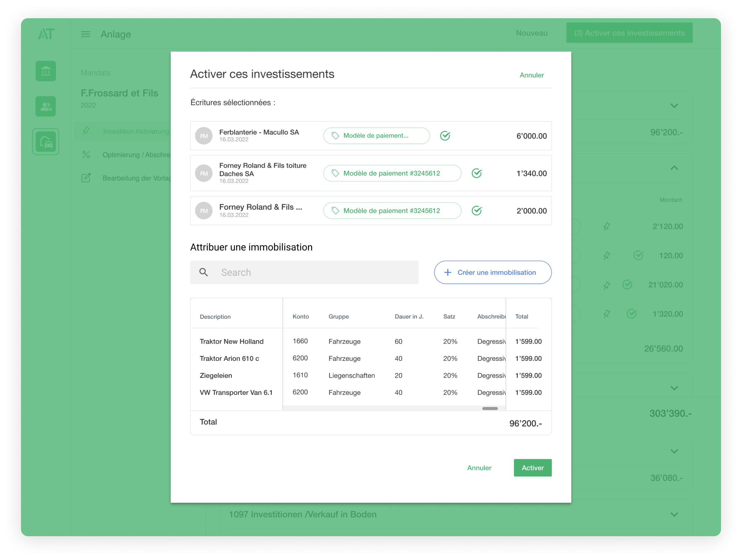Viewport: 742px width, 560px height.
Task: Click the percent icon beside Optimierung
Action: point(86,155)
